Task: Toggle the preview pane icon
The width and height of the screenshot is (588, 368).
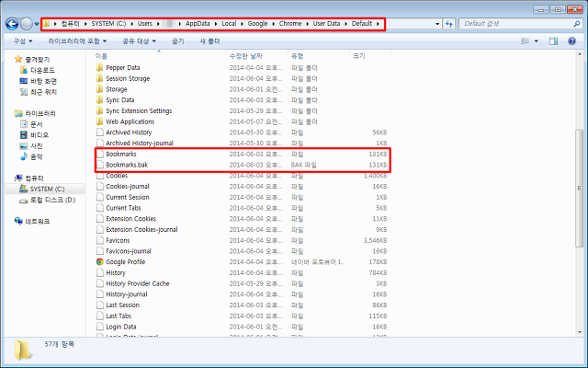Action: 553,40
